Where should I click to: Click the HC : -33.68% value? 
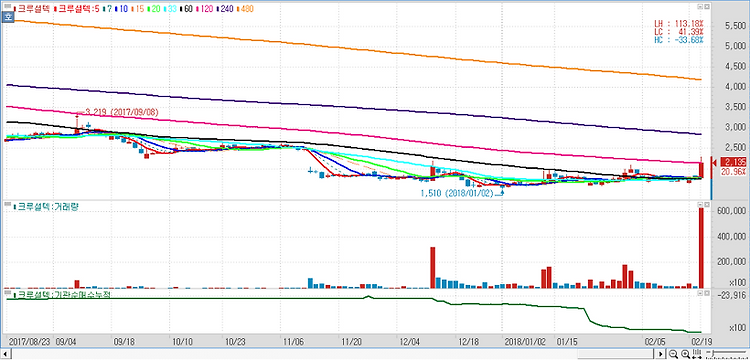point(679,39)
